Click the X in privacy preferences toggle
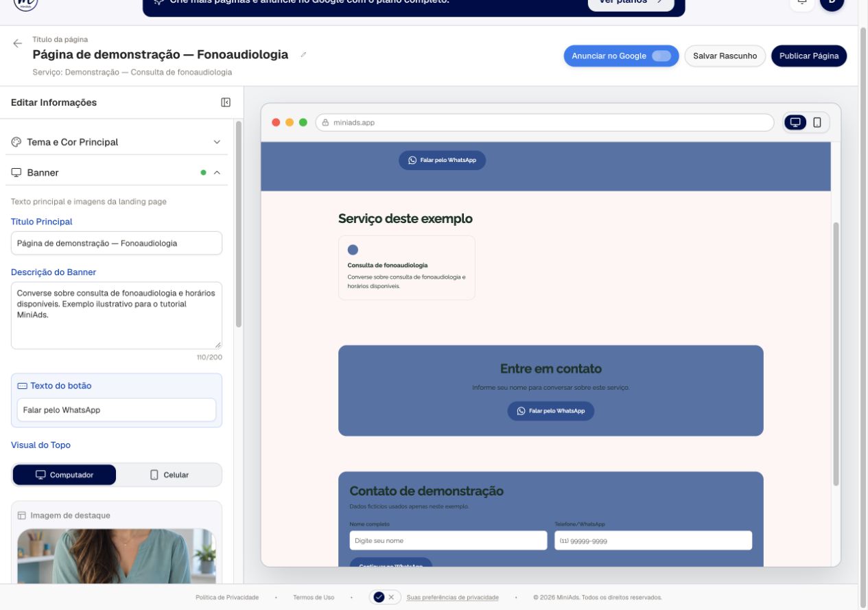 pyautogui.click(x=391, y=597)
